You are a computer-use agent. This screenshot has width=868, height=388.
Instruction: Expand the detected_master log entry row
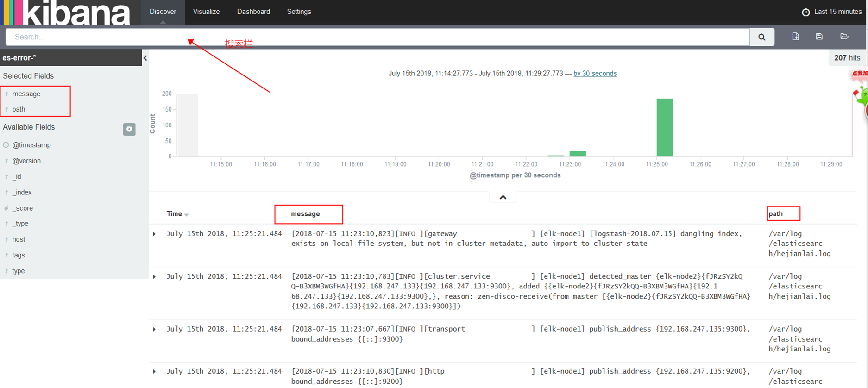[x=155, y=276]
